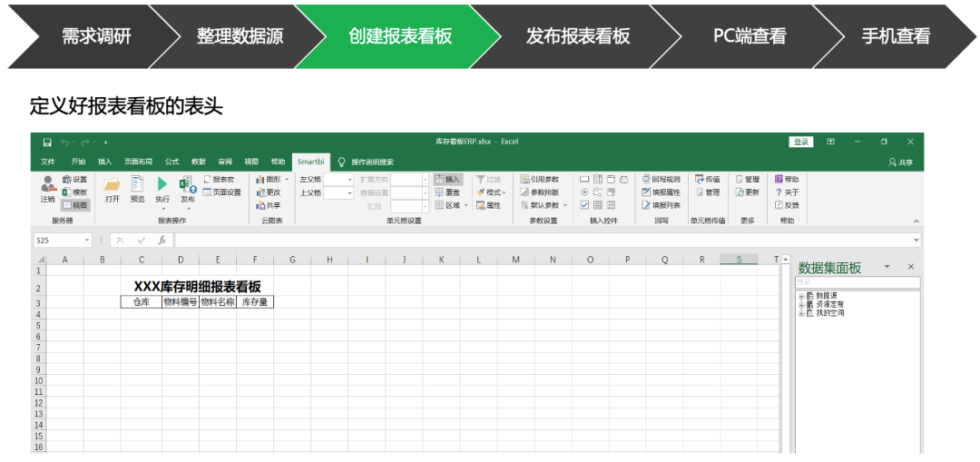Screen dimensions: 980x462
Task: Insert the tree selector control
Action: 597,192
